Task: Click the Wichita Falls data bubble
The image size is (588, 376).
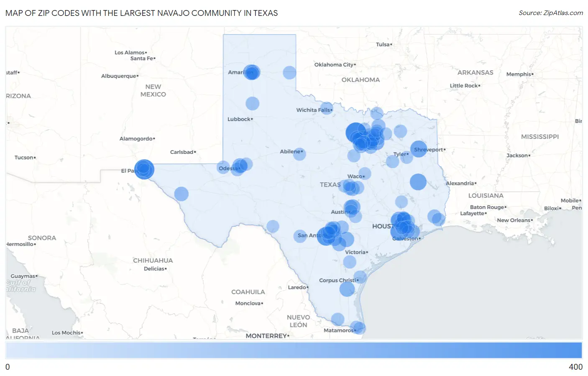Action: (327, 108)
